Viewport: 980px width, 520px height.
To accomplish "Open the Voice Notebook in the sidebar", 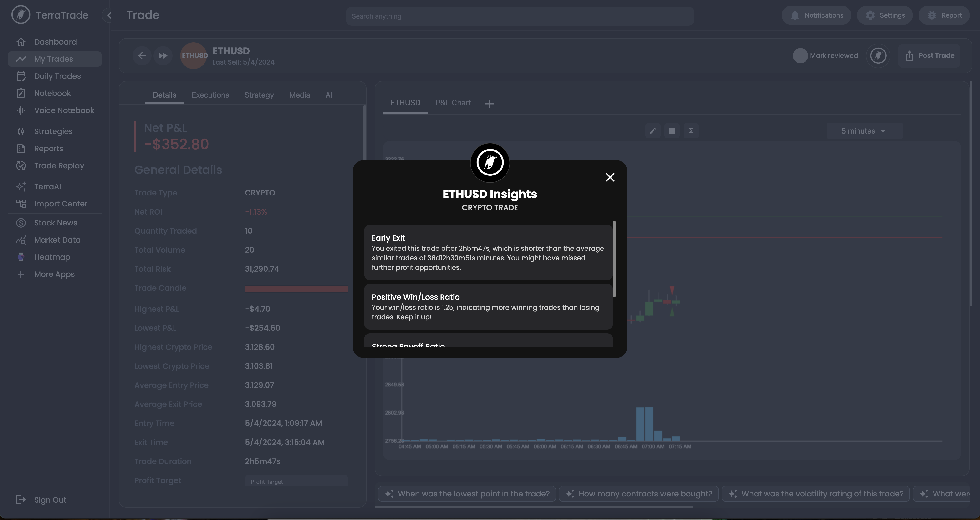I will click(64, 110).
